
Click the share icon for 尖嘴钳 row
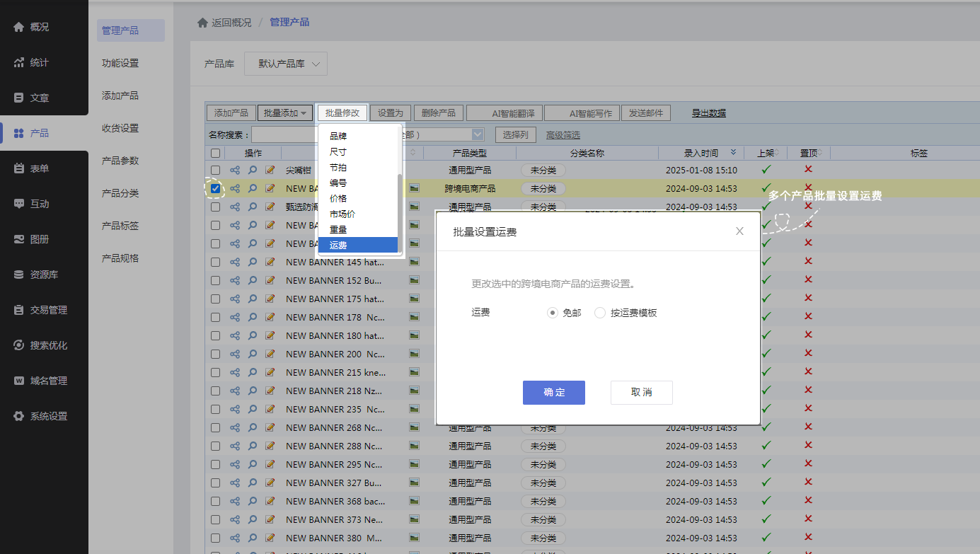pyautogui.click(x=235, y=171)
